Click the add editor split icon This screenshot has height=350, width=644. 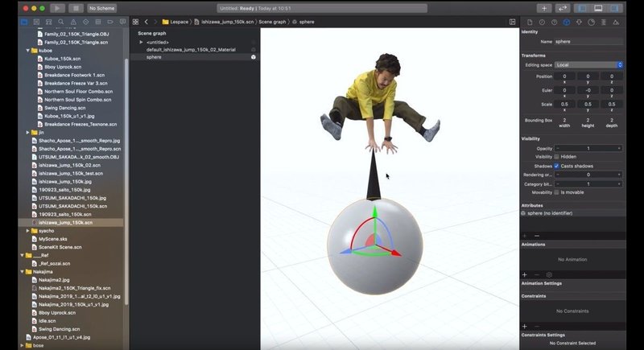click(512, 22)
